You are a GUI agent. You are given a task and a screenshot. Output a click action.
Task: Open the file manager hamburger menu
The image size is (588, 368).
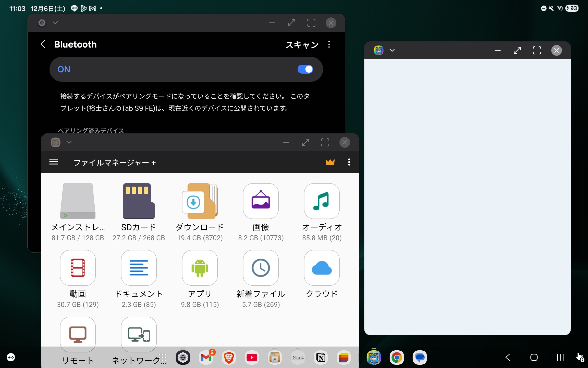point(54,162)
